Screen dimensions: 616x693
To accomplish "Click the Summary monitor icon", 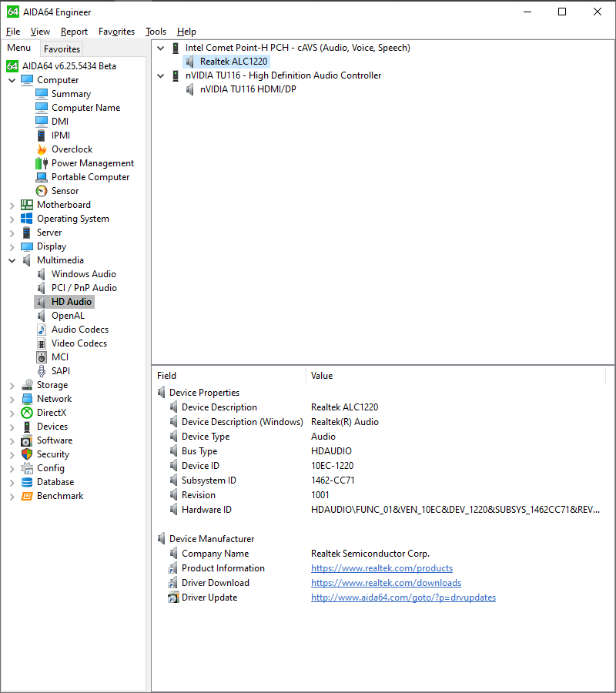I will [x=42, y=94].
